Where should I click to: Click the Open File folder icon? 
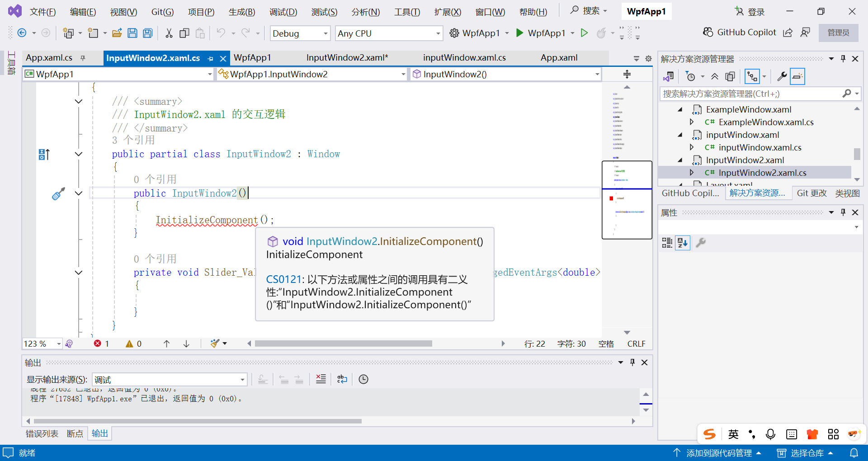click(117, 33)
